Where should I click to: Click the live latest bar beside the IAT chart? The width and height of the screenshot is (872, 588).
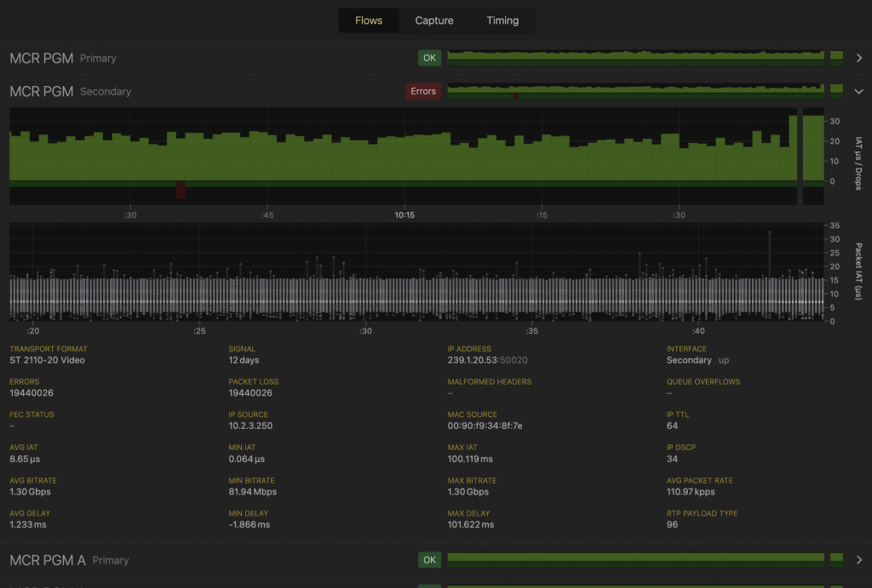[x=813, y=157]
